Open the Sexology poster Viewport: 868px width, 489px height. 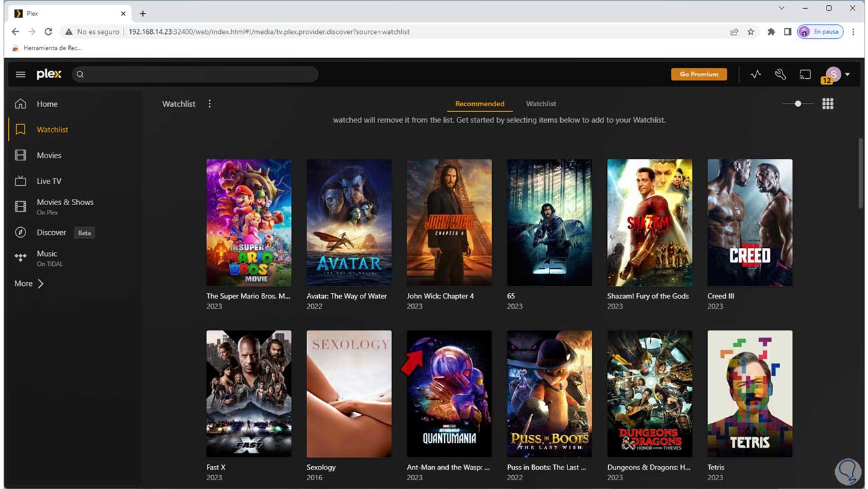point(349,393)
